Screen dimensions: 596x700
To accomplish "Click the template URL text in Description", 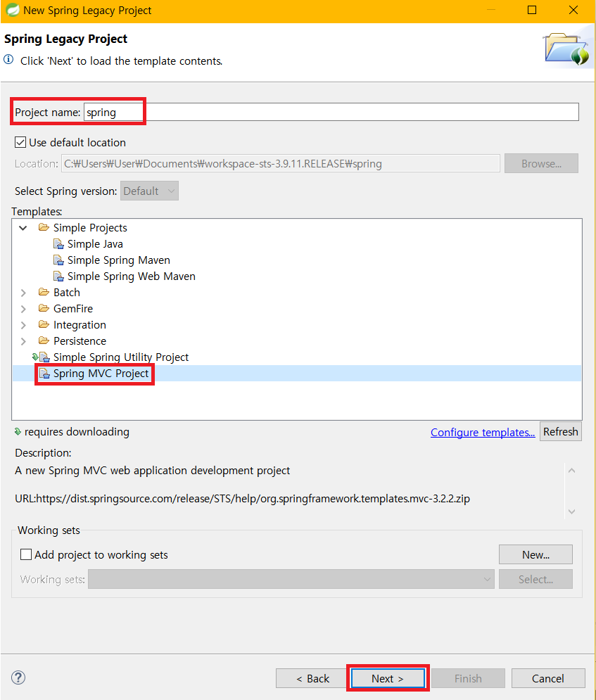I will [x=243, y=498].
